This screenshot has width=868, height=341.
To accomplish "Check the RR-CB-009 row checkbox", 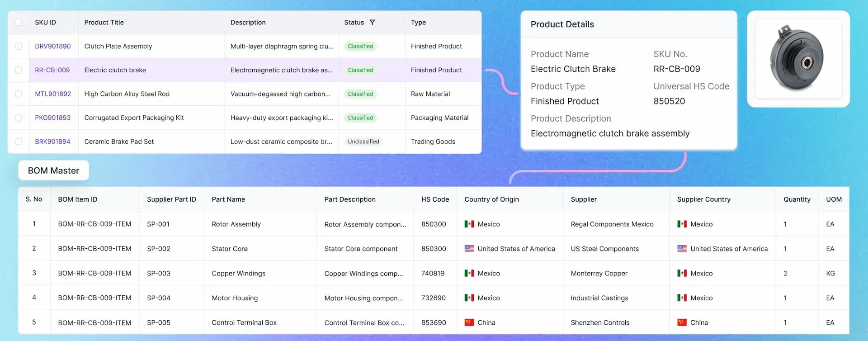I will coord(19,70).
